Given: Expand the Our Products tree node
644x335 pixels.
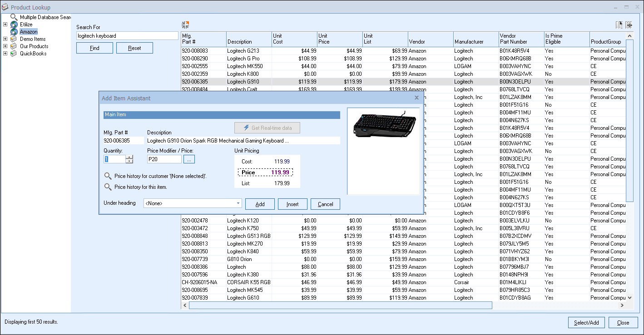Looking at the screenshot, I should point(5,46).
